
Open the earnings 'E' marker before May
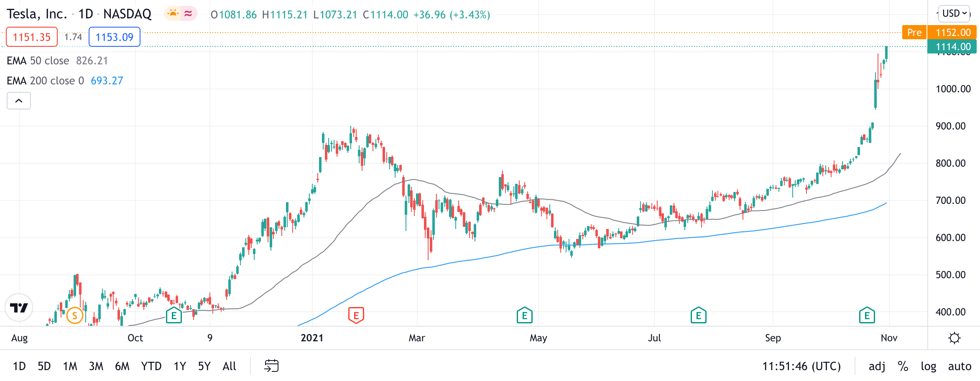coord(525,315)
